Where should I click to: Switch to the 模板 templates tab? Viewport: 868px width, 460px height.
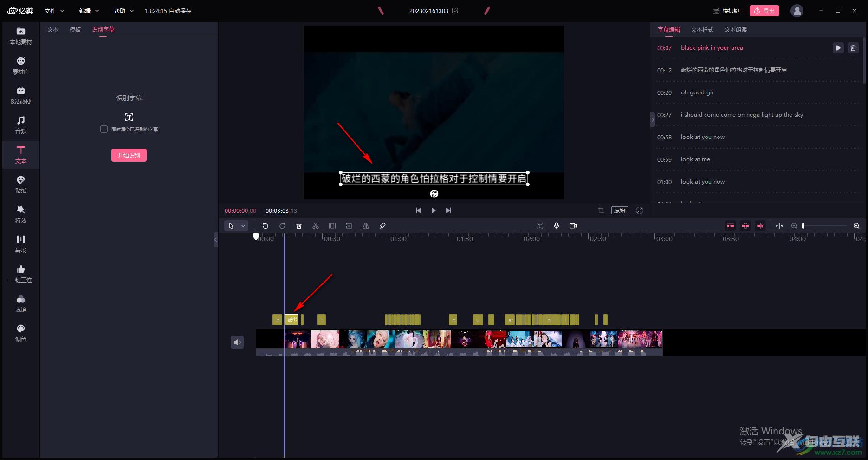point(75,29)
